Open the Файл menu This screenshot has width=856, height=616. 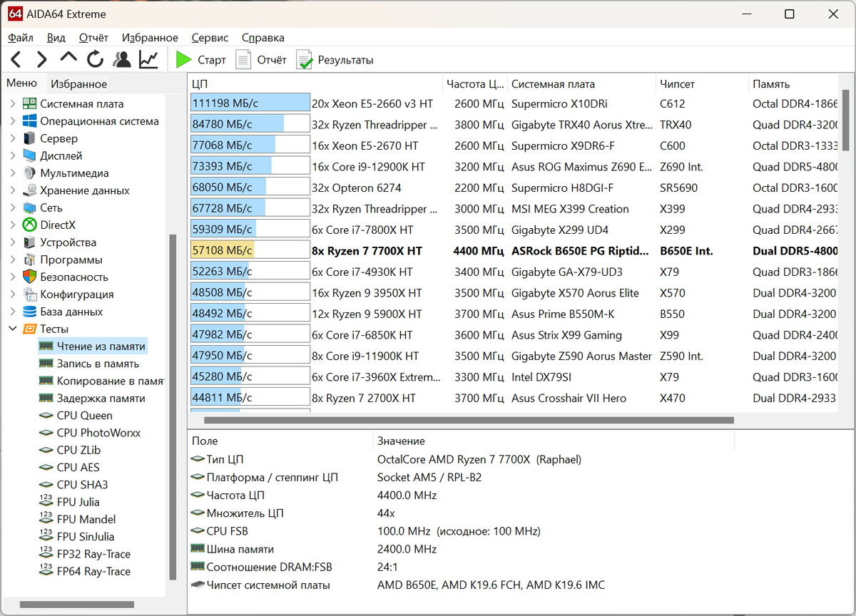click(x=21, y=38)
